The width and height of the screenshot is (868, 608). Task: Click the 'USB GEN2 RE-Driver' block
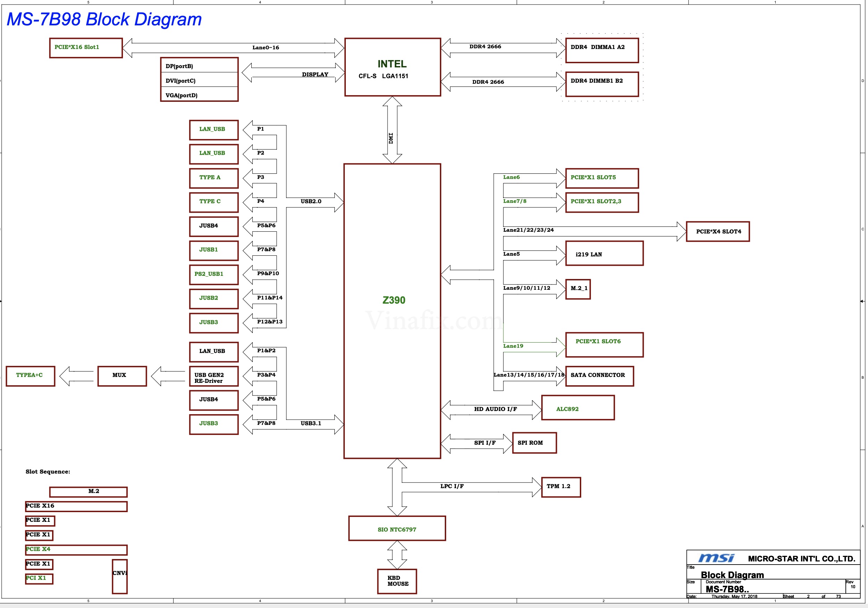214,376
